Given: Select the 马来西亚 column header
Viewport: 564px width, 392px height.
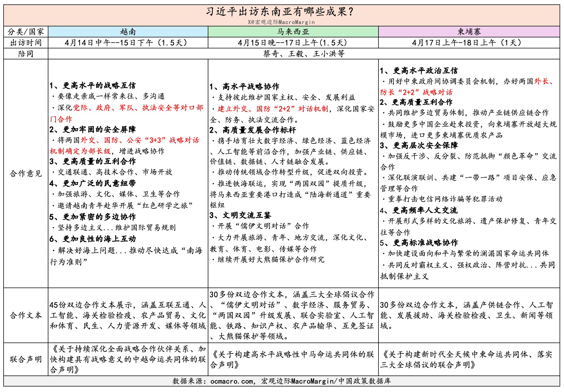Looking at the screenshot, I should (x=293, y=32).
